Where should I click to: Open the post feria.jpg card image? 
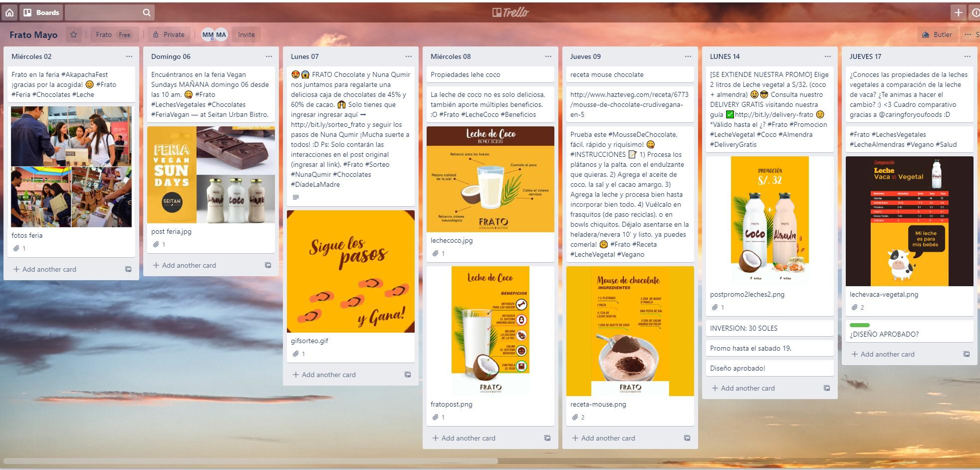click(x=211, y=175)
